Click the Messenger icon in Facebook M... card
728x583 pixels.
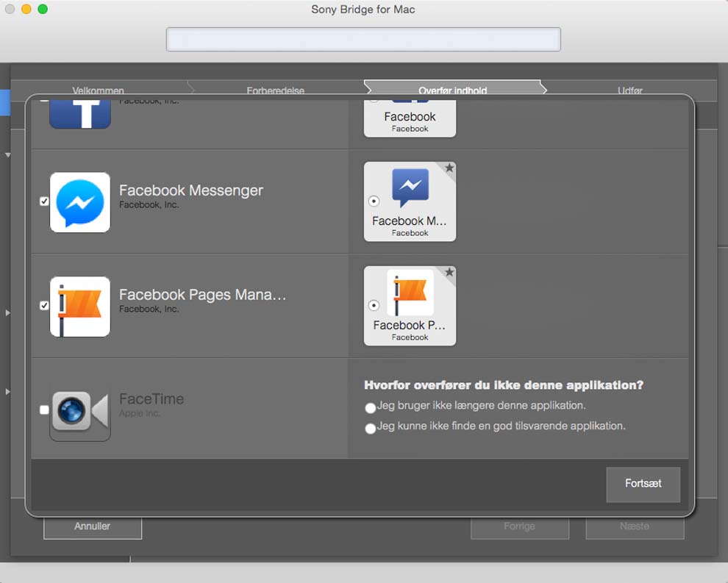[410, 187]
